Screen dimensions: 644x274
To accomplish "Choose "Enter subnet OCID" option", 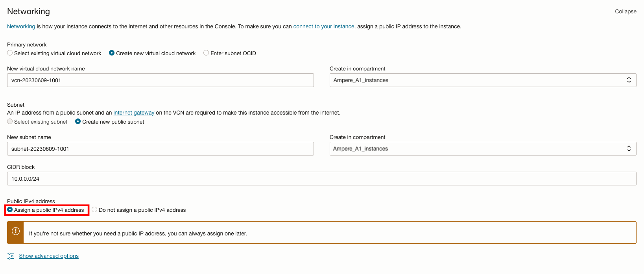I will 206,53.
